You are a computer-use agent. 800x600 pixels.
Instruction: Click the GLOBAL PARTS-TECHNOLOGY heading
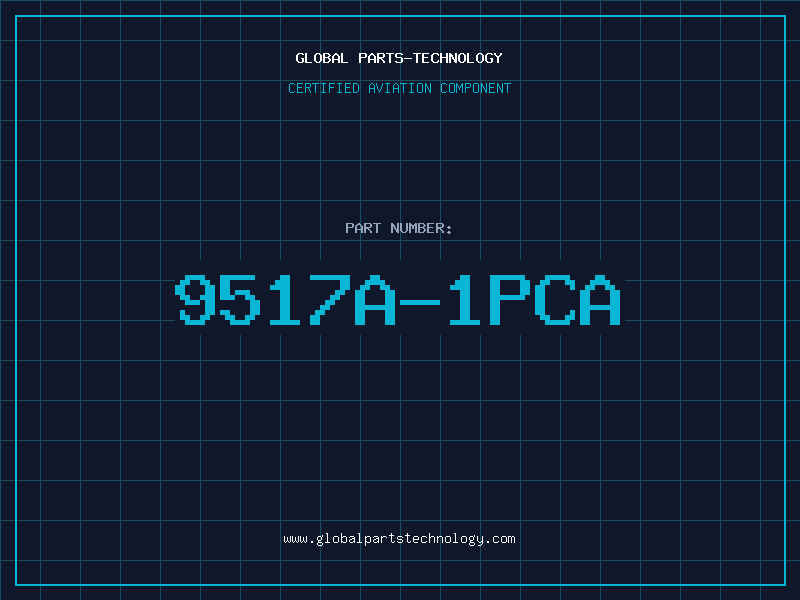click(399, 58)
